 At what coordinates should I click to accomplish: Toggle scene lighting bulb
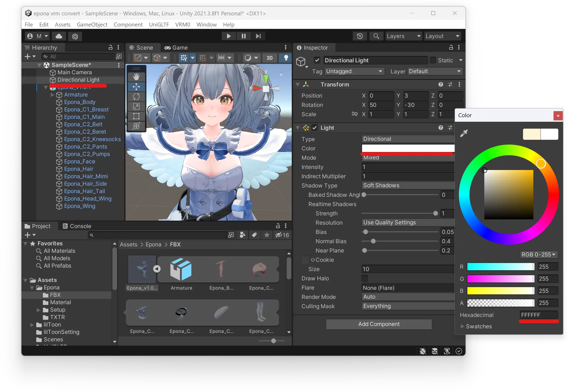(x=286, y=58)
